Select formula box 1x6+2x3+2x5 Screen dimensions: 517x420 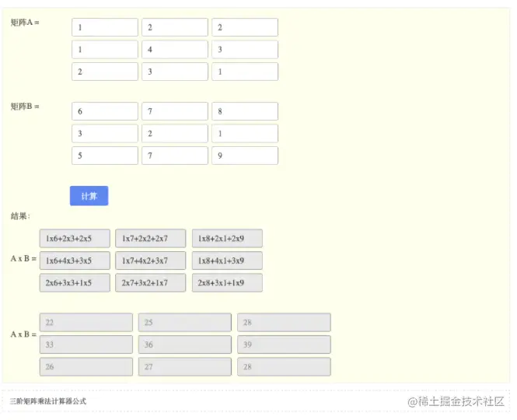click(x=75, y=238)
